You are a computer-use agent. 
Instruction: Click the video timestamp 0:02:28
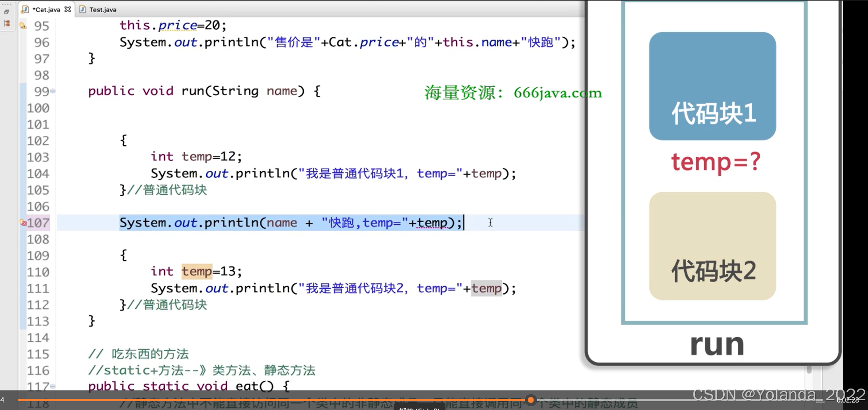(x=847, y=400)
